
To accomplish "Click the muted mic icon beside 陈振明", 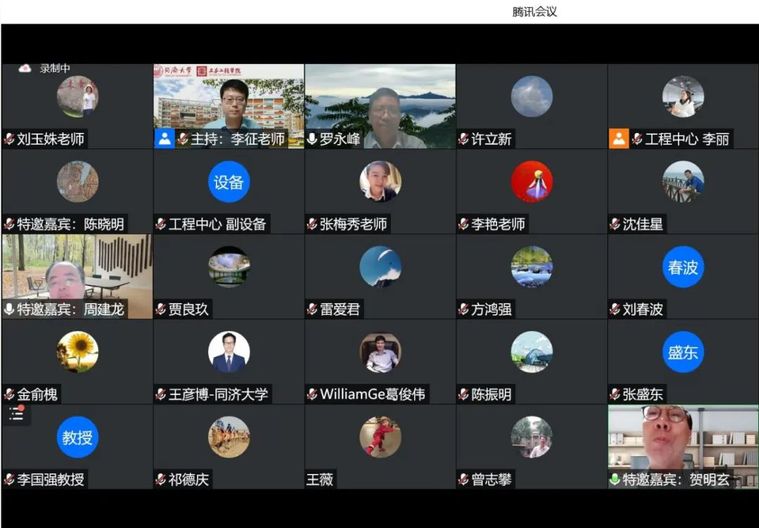I will [464, 394].
